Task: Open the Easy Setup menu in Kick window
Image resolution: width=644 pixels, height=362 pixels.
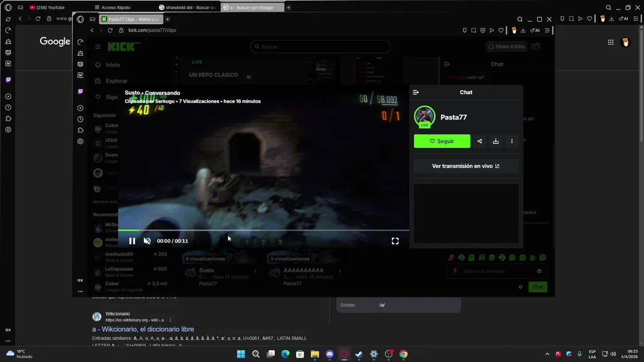Action: coord(547,30)
